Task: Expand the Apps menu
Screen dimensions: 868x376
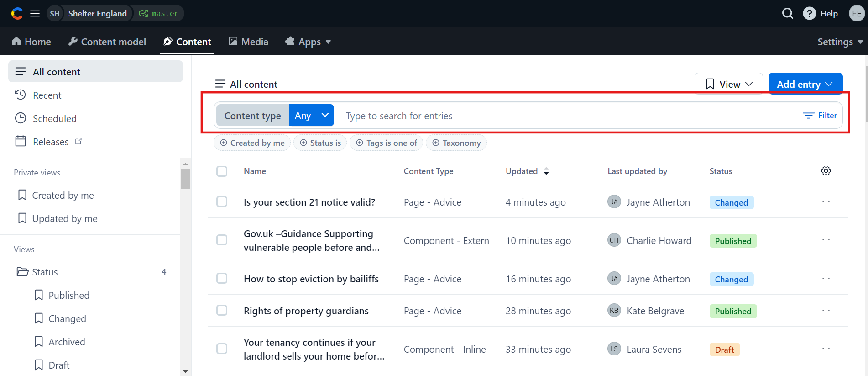Action: [308, 42]
